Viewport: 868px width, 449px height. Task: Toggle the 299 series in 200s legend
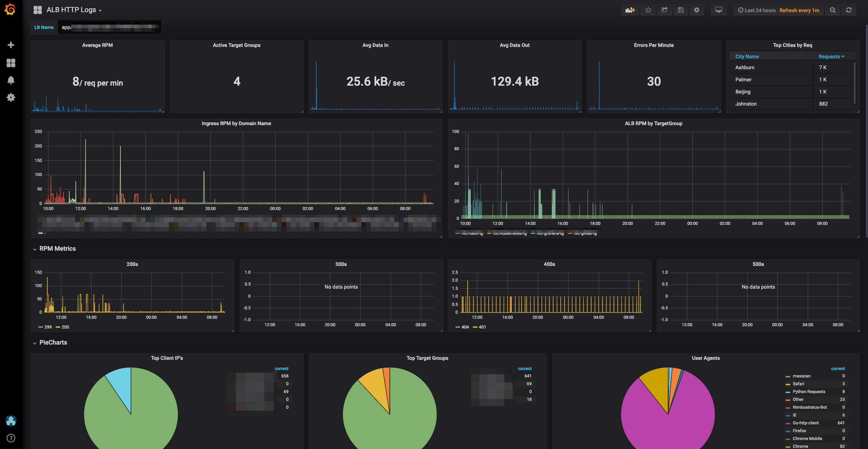pyautogui.click(x=48, y=327)
